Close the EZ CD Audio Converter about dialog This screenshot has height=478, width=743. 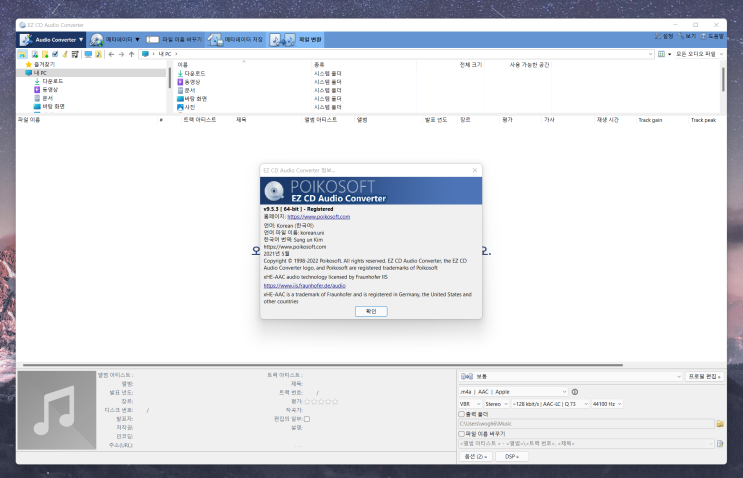[475, 170]
